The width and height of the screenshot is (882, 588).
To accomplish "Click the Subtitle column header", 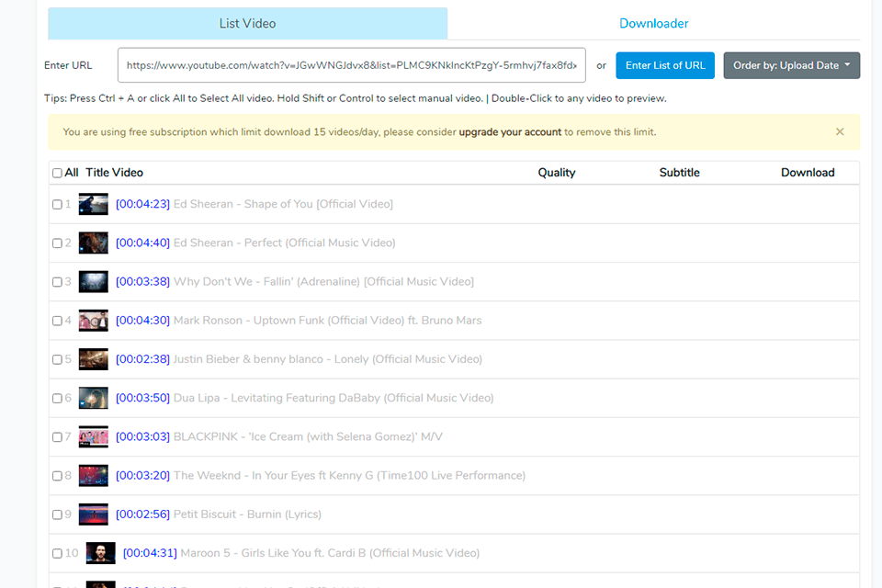I will click(x=680, y=173).
